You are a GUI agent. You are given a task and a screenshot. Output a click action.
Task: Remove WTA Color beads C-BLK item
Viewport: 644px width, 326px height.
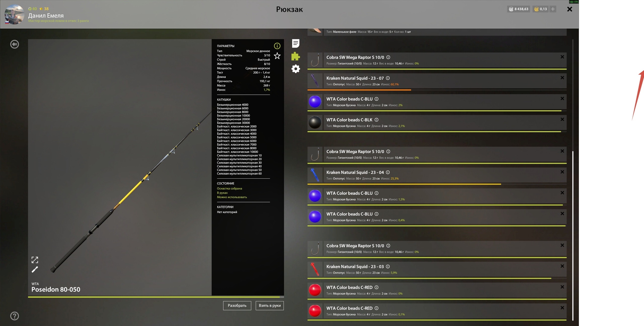tap(562, 119)
